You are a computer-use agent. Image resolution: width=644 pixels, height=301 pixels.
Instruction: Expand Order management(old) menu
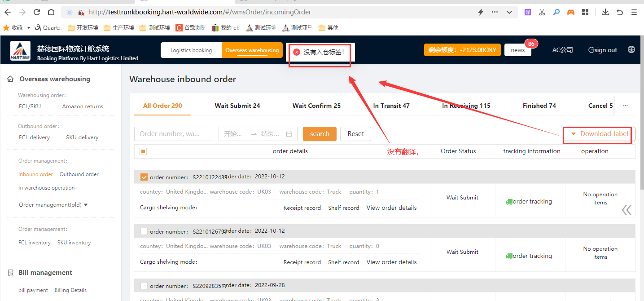click(53, 205)
